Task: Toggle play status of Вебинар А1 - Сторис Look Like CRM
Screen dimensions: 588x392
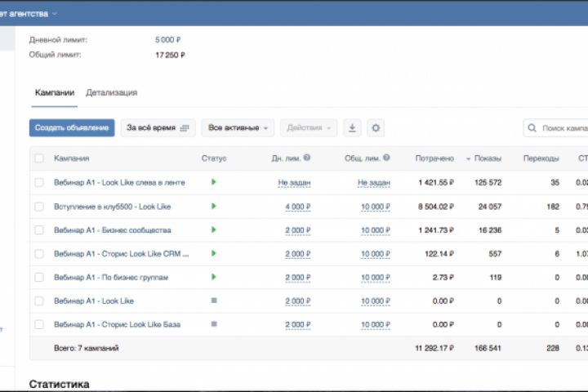Action: click(214, 253)
